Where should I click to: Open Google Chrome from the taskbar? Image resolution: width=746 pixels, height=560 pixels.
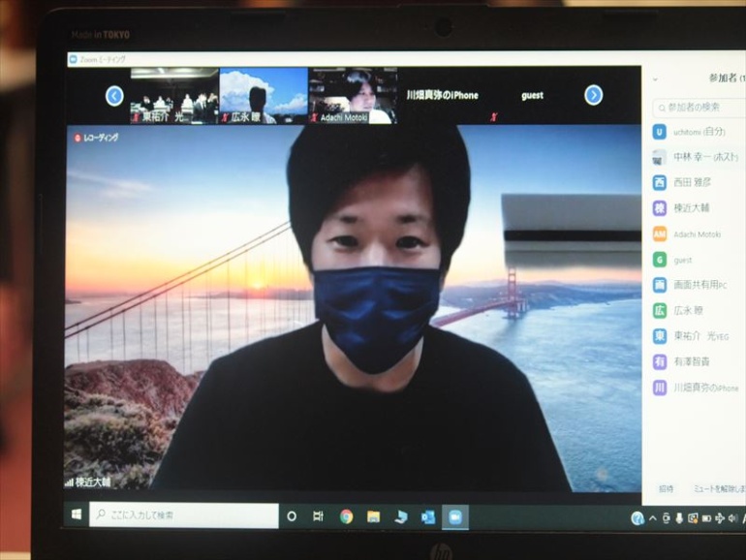point(346,517)
